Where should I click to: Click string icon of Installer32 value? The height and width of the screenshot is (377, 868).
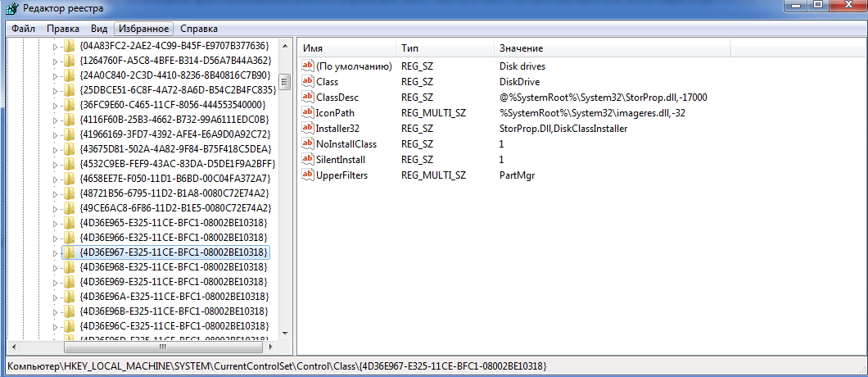307,128
